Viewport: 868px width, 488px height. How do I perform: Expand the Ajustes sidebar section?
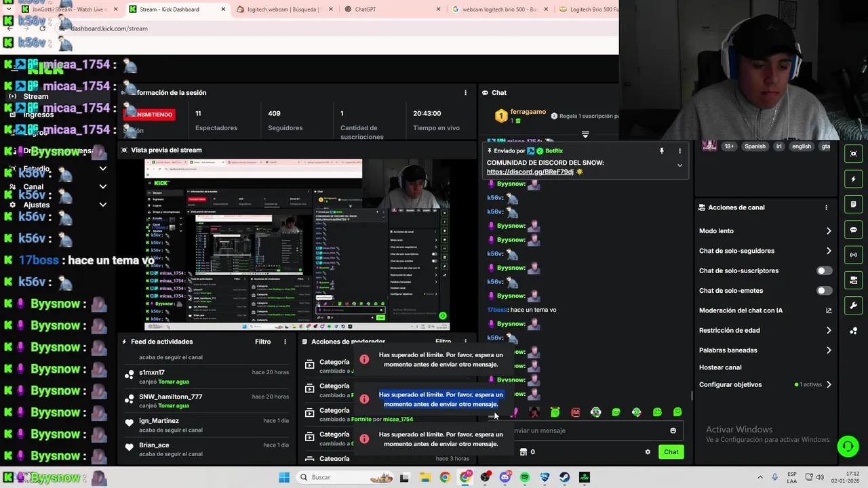102,204
